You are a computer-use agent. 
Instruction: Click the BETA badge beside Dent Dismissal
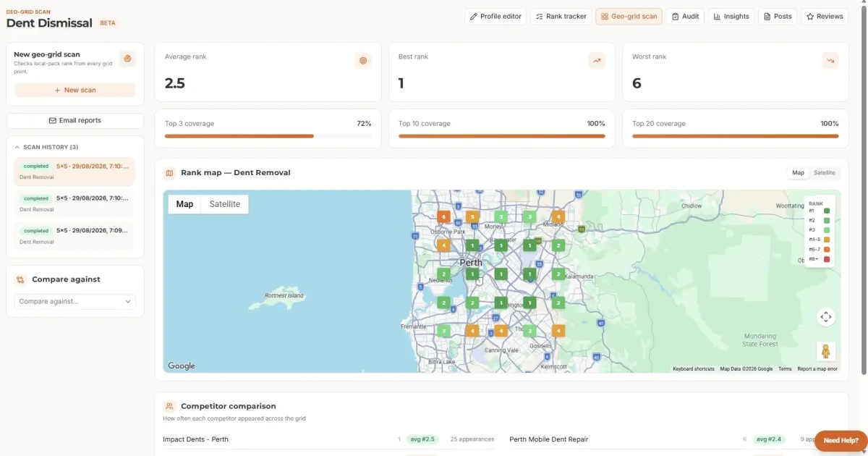(107, 23)
